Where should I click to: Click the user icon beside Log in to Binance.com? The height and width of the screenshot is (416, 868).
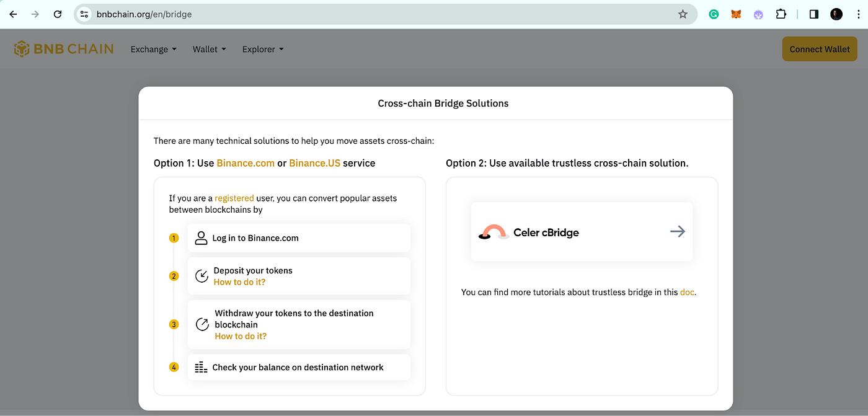[201, 238]
